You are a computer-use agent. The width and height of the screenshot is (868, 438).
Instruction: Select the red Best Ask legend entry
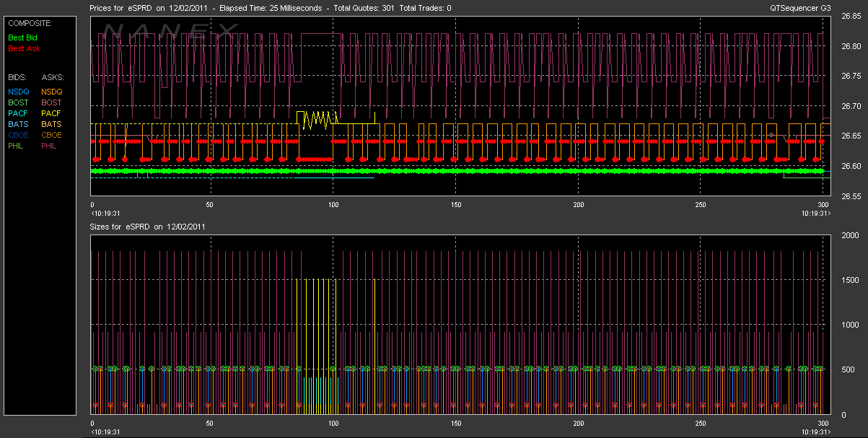[24, 48]
